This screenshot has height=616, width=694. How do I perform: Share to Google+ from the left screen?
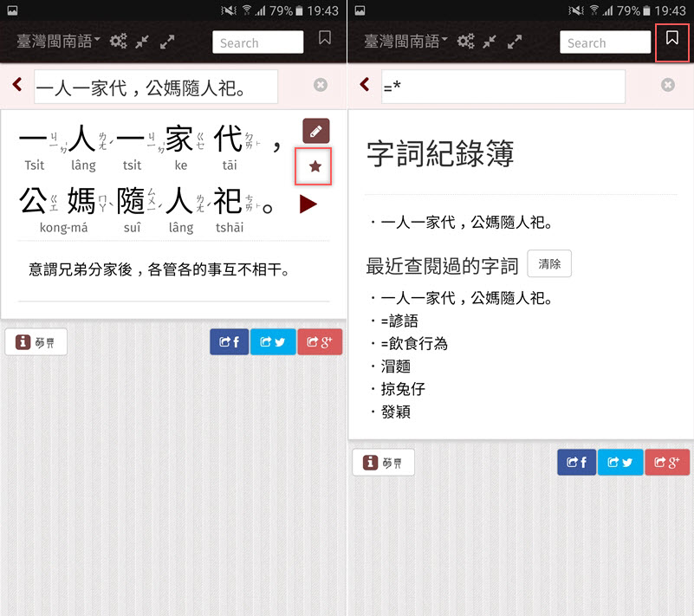point(320,342)
